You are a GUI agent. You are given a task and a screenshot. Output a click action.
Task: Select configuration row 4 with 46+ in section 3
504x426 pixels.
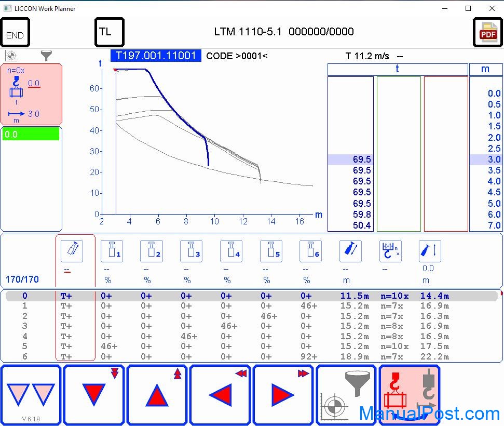pyautogui.click(x=252, y=337)
